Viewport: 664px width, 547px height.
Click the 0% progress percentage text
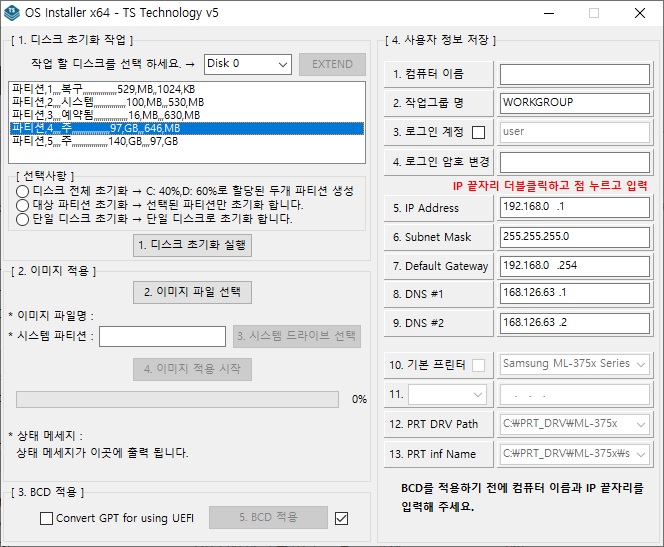click(x=359, y=399)
